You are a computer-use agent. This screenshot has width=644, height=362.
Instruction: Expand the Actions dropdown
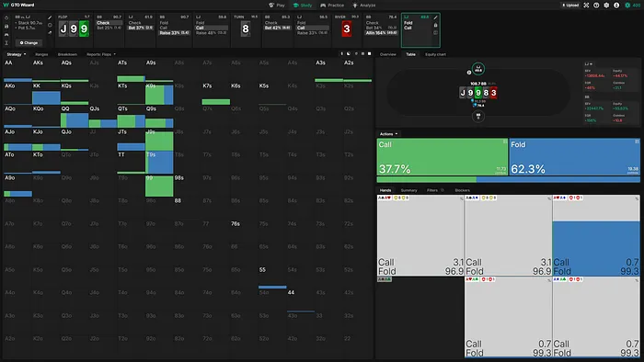point(388,134)
